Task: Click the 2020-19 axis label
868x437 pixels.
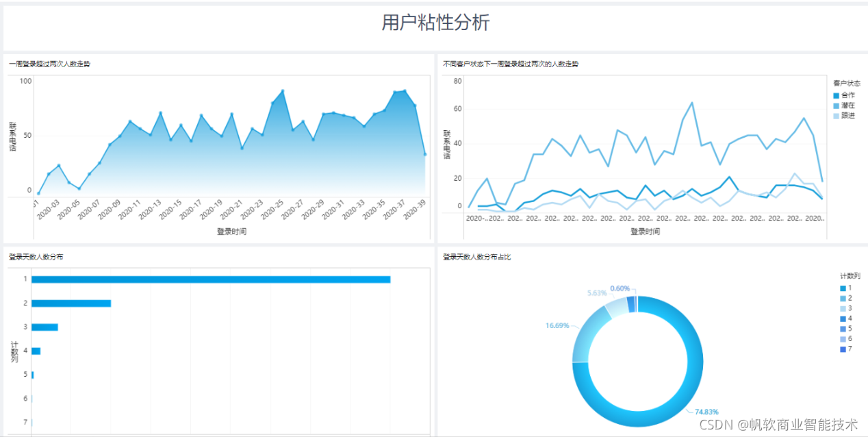Action: pos(212,209)
